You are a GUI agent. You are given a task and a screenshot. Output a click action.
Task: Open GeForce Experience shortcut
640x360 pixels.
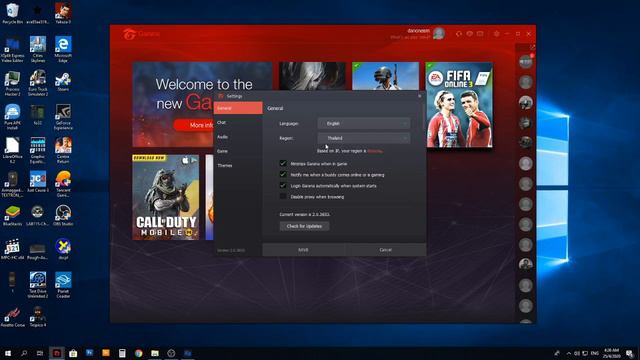pyautogui.click(x=63, y=117)
